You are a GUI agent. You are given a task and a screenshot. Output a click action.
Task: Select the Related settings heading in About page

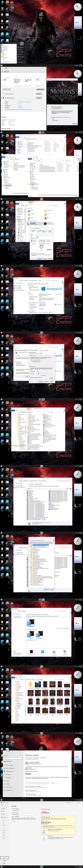tap(6, 128)
